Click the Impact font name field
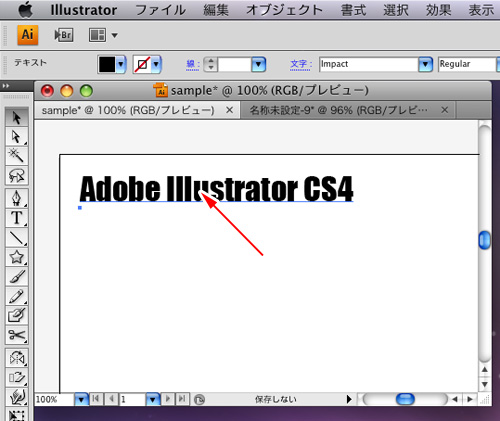The image size is (500, 421). 369,64
